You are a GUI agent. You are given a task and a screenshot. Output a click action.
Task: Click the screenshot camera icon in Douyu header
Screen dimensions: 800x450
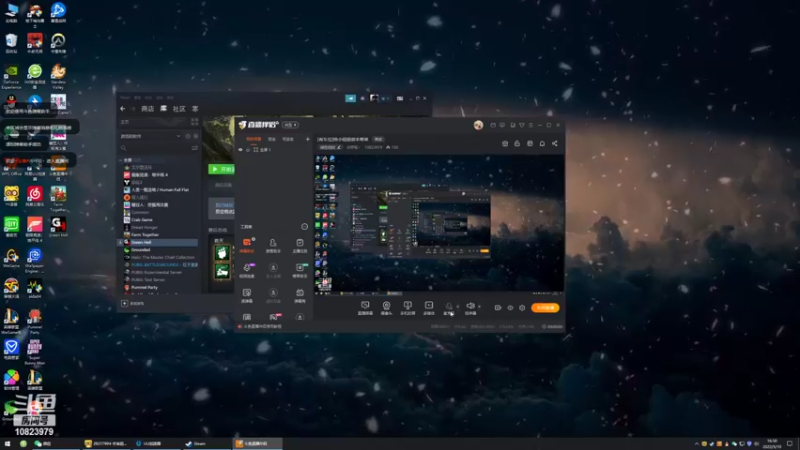click(x=505, y=144)
